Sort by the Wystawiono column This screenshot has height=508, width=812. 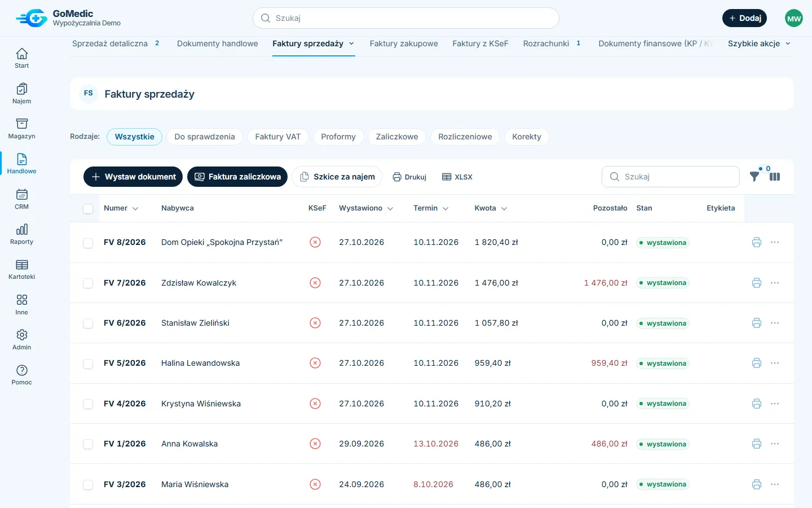(366, 208)
